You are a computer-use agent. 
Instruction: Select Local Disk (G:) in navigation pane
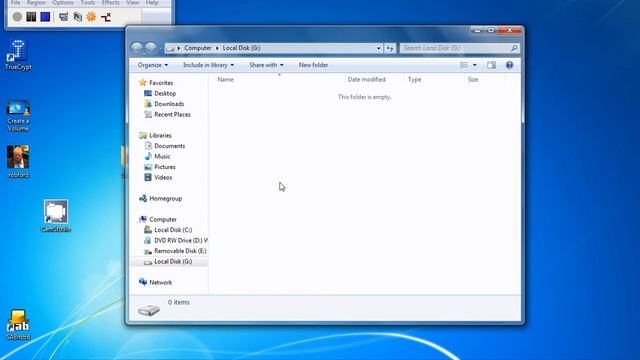click(169, 262)
